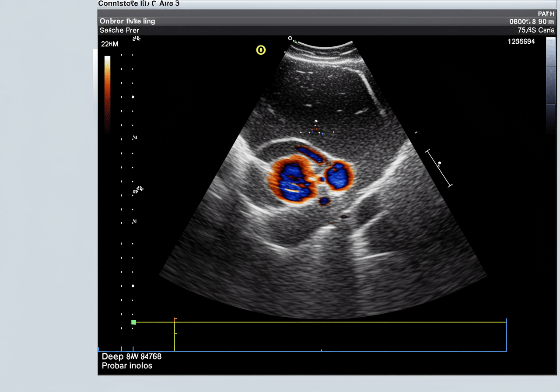Image resolution: width=560 pixels, height=392 pixels.
Task: Click the '1206694' number at top right
Action: point(521,42)
